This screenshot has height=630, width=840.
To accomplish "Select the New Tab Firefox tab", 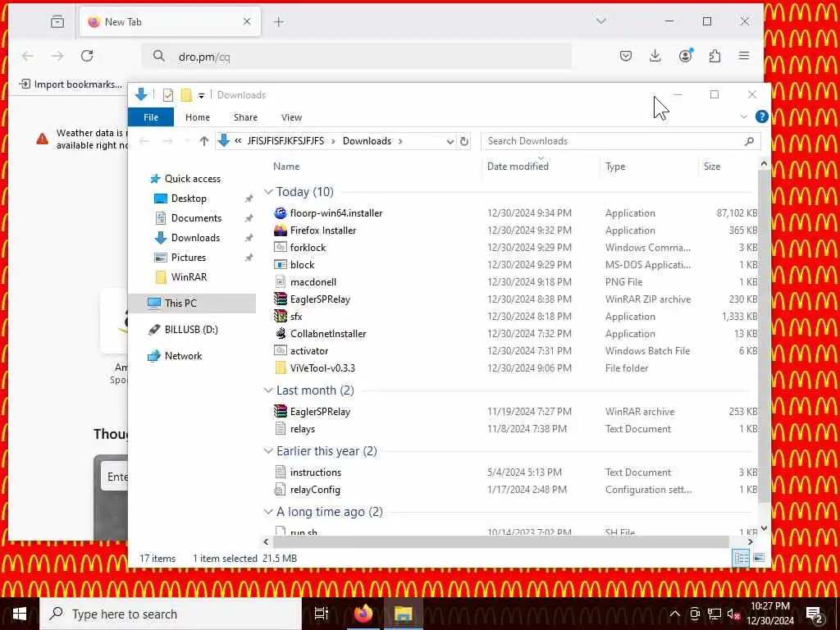I will (170, 22).
